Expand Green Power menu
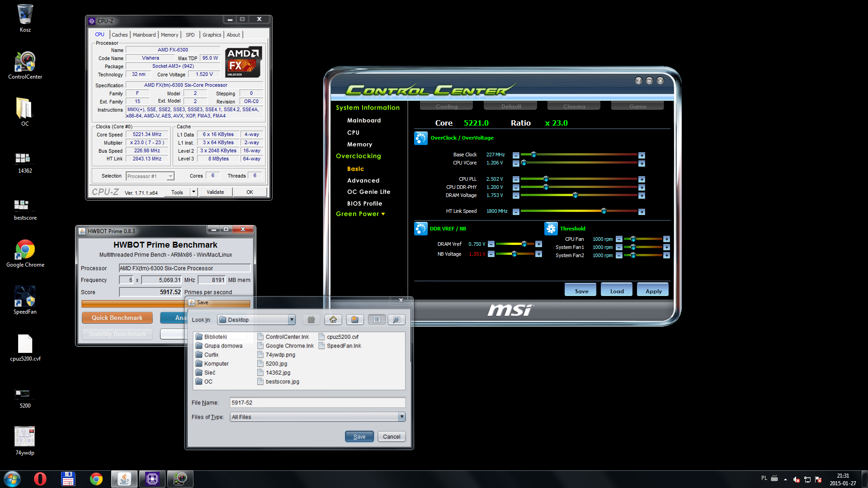The height and width of the screenshot is (488, 868). pyautogui.click(x=360, y=214)
